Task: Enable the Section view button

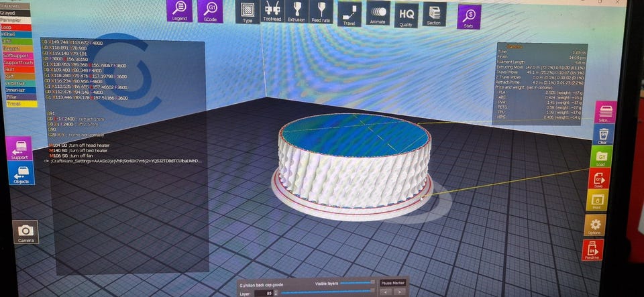Action: click(x=434, y=15)
